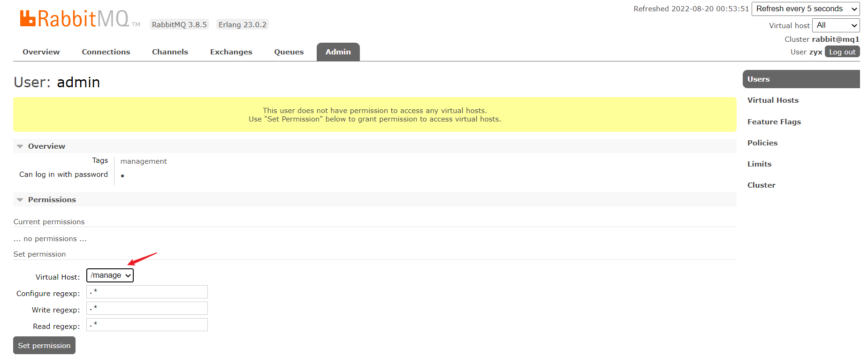Click the RabbitMQ logo
The height and width of the screenshot is (357, 868).
point(80,19)
